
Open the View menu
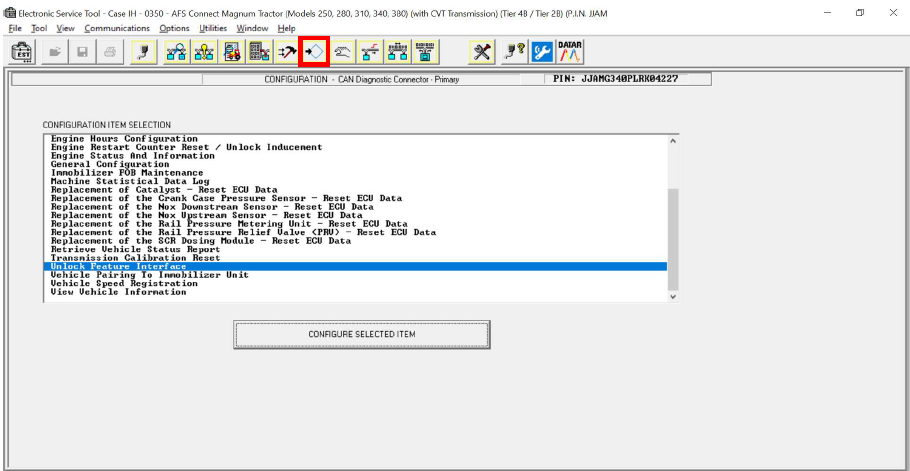66,28
